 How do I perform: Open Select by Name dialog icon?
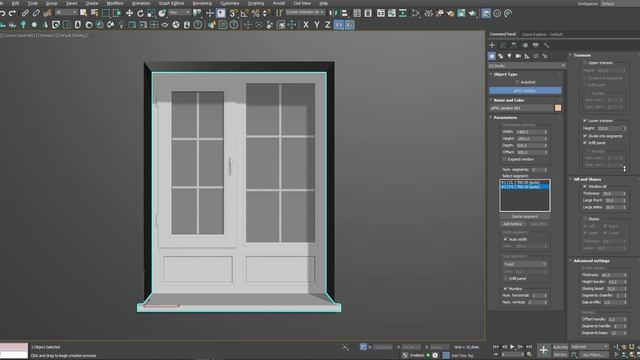coord(95,13)
